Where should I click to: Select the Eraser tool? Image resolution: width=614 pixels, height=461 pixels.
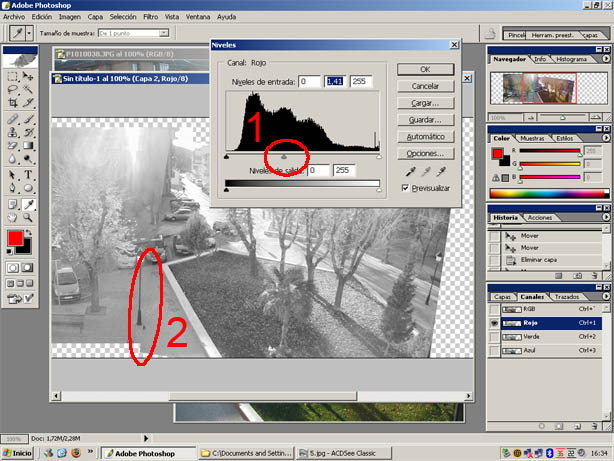click(x=13, y=145)
